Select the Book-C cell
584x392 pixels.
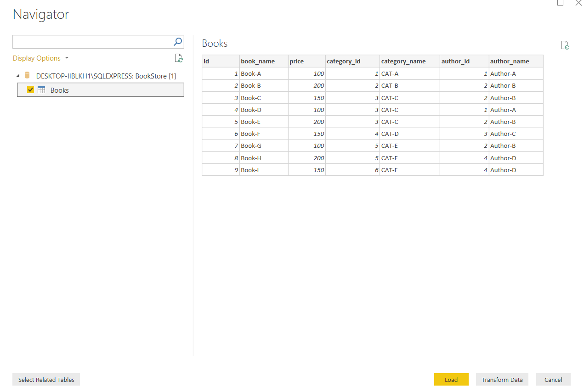[x=264, y=98]
